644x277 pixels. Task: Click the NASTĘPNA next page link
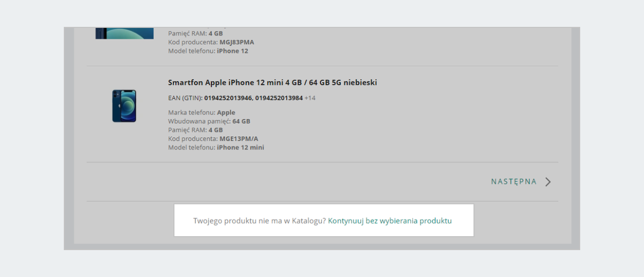[514, 181]
